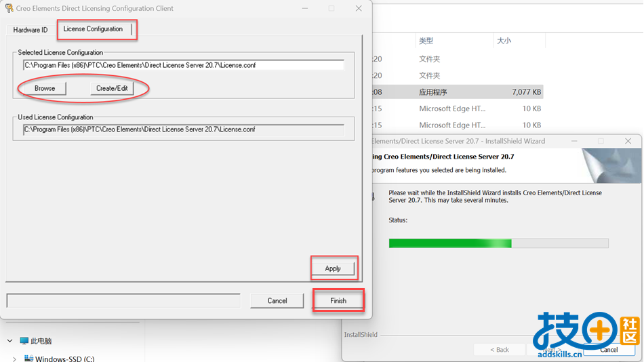
Task: Expand the Windows-SSD (C:) drive node
Action: tap(14, 359)
